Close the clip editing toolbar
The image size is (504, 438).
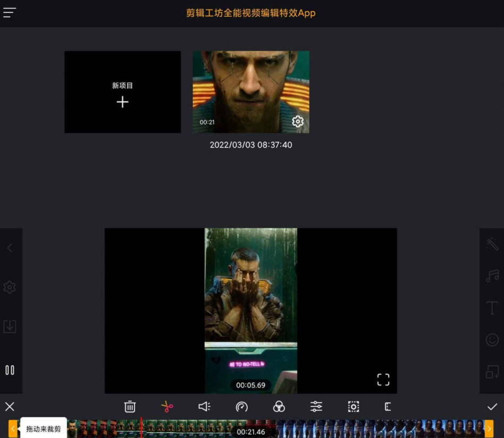pos(10,407)
